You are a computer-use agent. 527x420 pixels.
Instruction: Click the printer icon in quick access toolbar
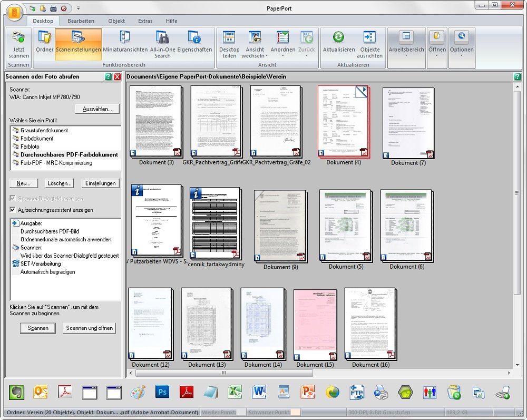tap(53, 8)
